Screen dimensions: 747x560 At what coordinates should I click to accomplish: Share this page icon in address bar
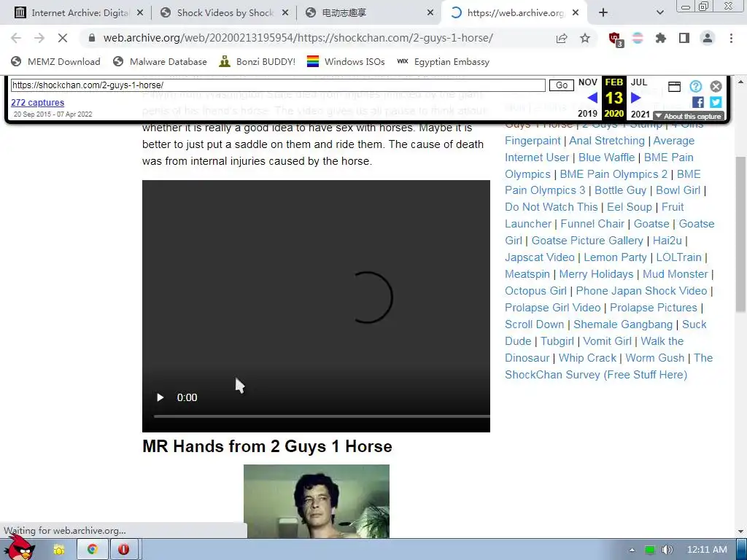pos(562,38)
